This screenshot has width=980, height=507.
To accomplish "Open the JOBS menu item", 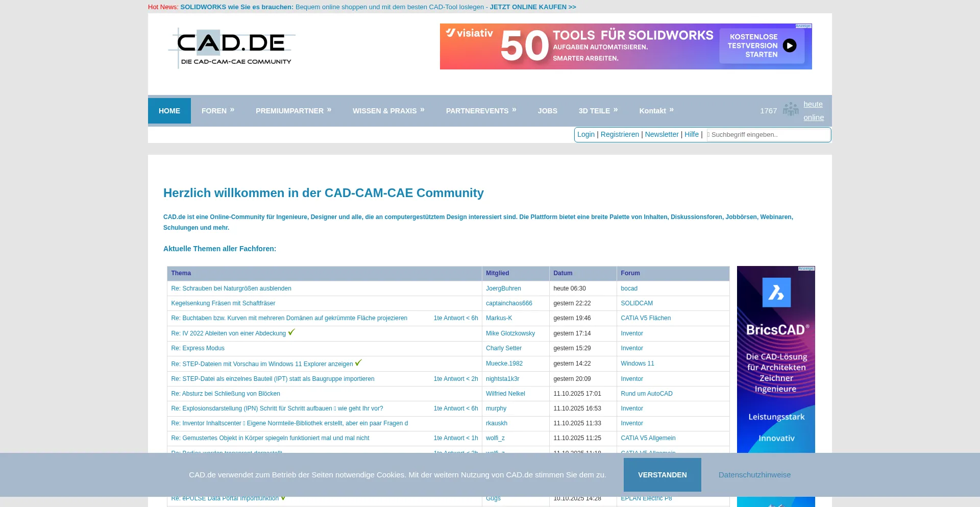I will tap(547, 111).
